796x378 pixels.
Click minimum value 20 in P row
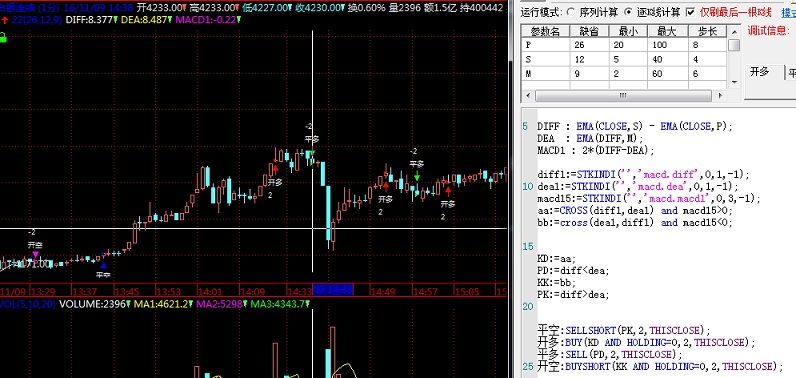point(628,45)
